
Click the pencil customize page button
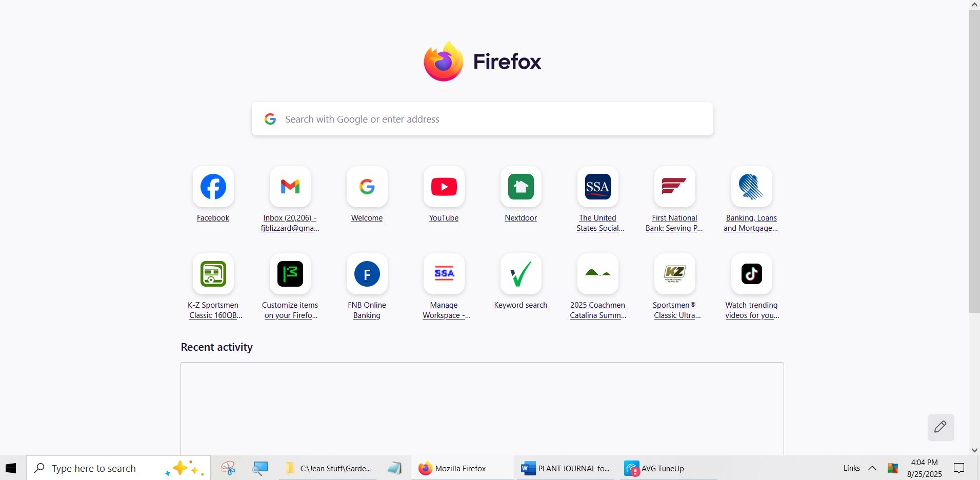pos(941,427)
